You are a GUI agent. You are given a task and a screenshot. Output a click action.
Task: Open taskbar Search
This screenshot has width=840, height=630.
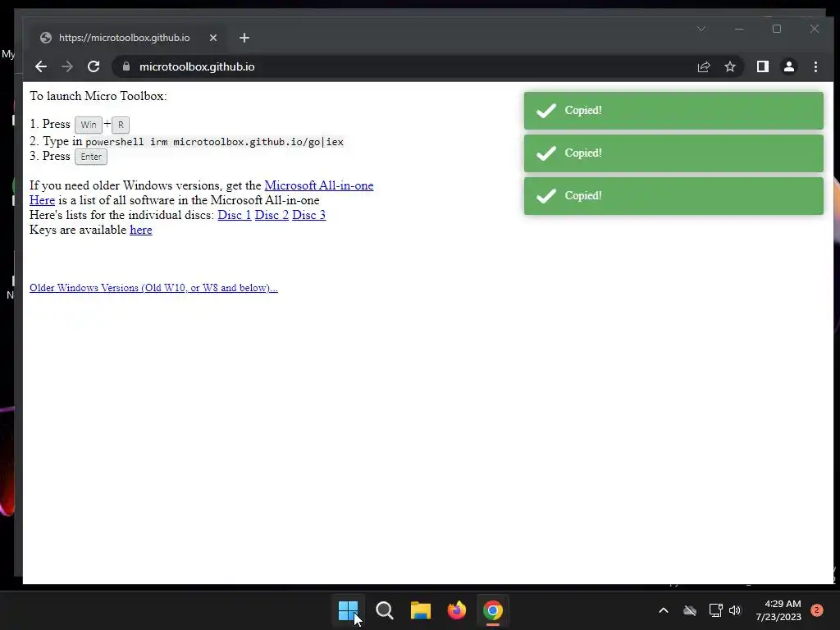385,610
